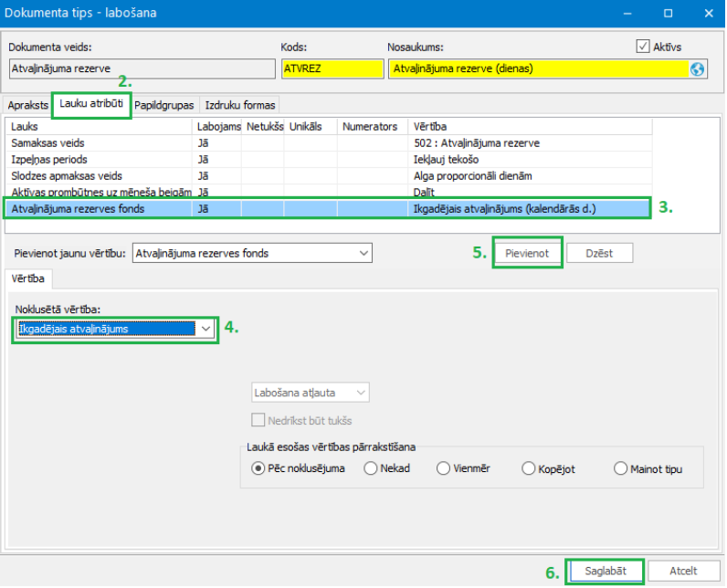Click the Pievienot button
The height and width of the screenshot is (588, 727).
point(527,253)
